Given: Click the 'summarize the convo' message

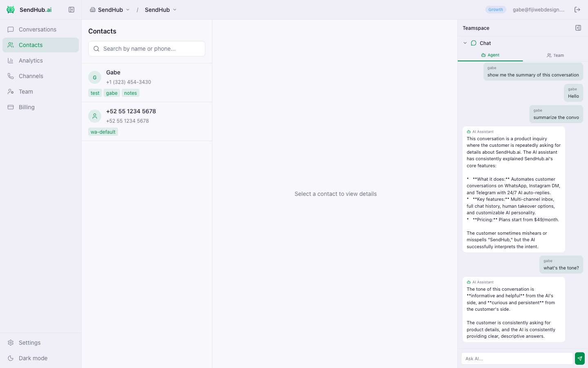Looking at the screenshot, I should [x=556, y=114].
